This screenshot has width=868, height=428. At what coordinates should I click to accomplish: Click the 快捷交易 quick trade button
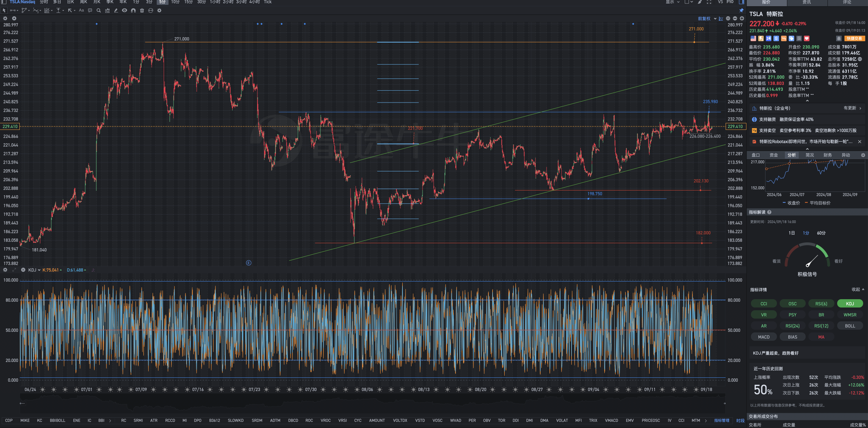854,38
